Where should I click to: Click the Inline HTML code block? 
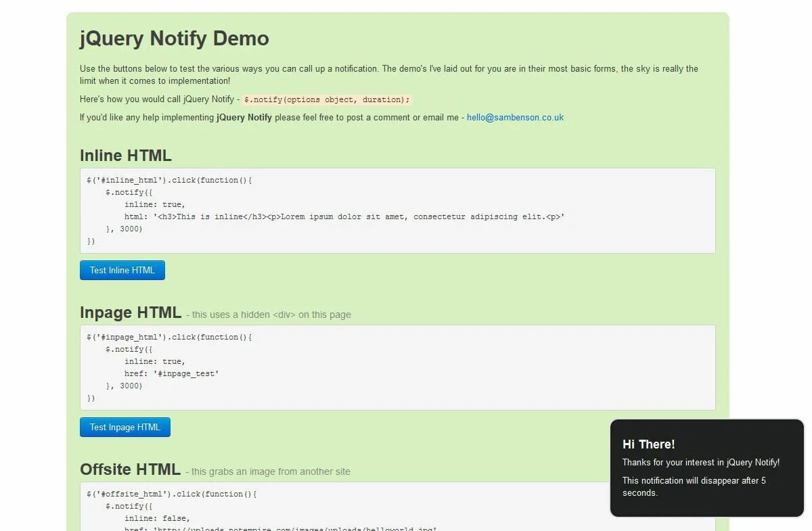398,210
